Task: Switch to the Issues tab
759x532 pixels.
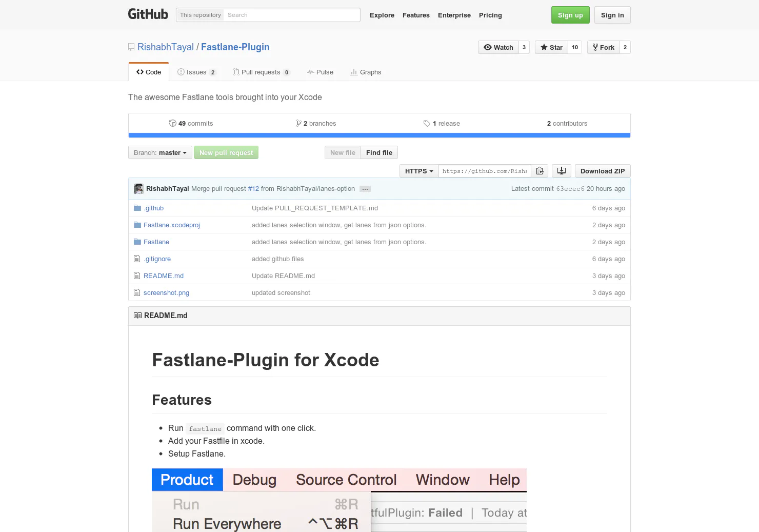Action: (197, 72)
